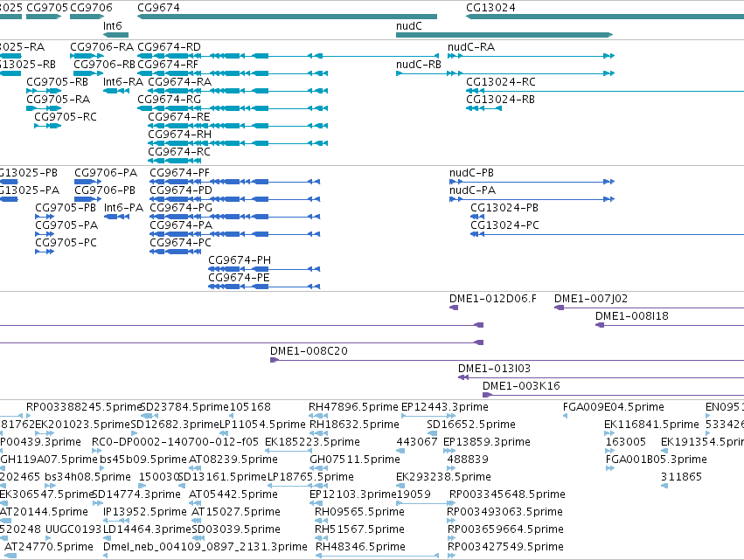Open transcript CG9674-RE

coord(179,117)
